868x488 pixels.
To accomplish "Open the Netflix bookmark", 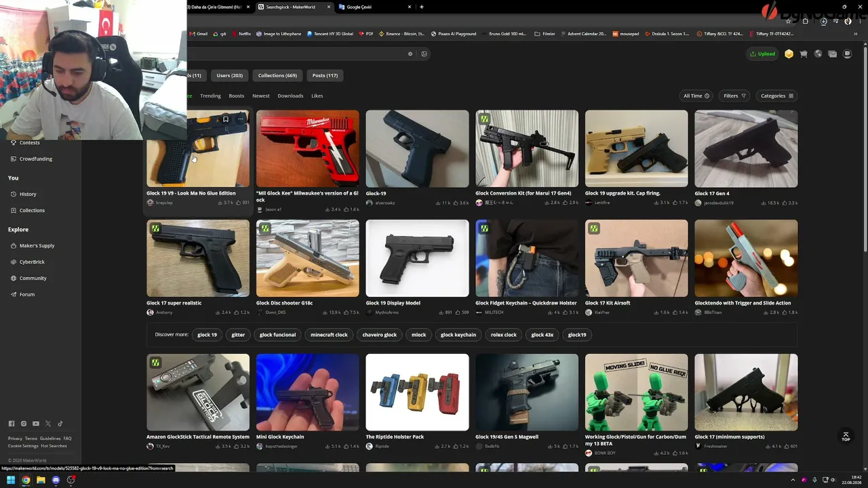I will 241,34.
